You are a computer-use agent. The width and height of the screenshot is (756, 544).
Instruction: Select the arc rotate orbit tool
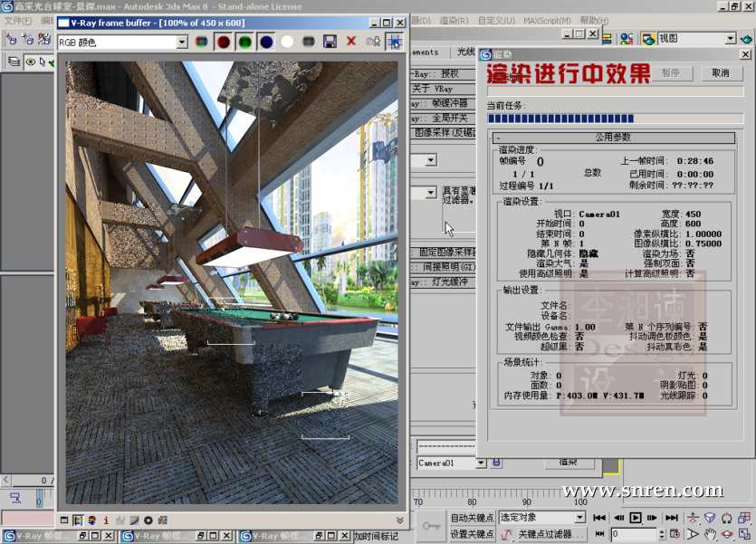[727, 534]
